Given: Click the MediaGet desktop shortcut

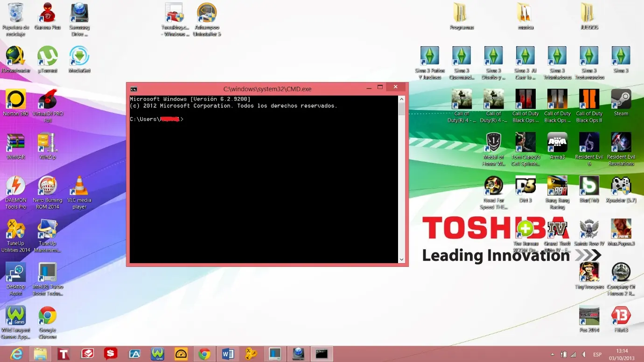Looking at the screenshot, I should click(79, 60).
